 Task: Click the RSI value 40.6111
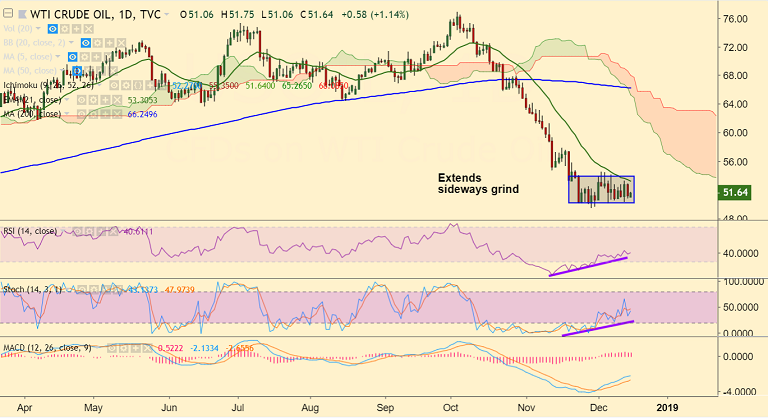[138, 232]
